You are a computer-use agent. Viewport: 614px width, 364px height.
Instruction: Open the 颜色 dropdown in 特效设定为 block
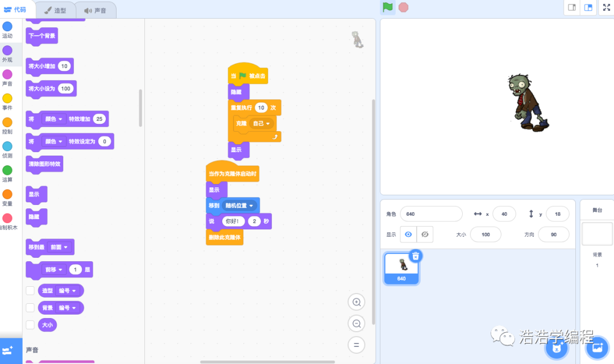point(53,141)
